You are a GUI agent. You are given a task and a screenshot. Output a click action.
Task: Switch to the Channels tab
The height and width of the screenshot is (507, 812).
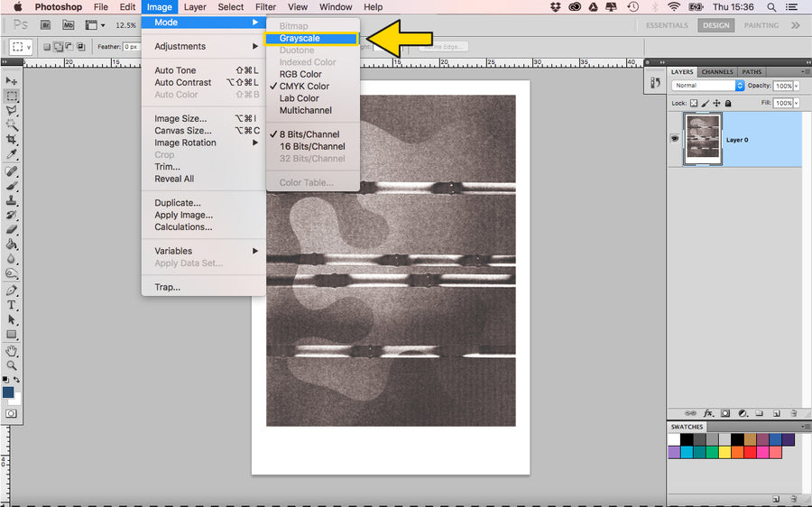click(717, 72)
